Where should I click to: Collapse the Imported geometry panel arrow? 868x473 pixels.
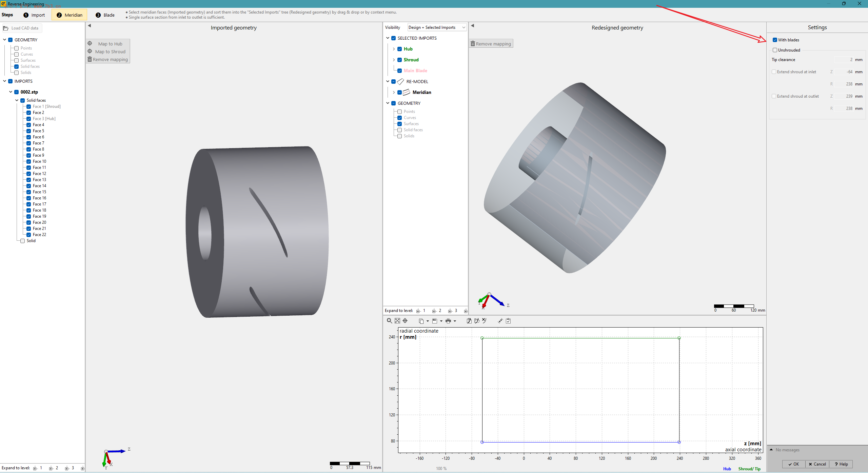(90, 26)
